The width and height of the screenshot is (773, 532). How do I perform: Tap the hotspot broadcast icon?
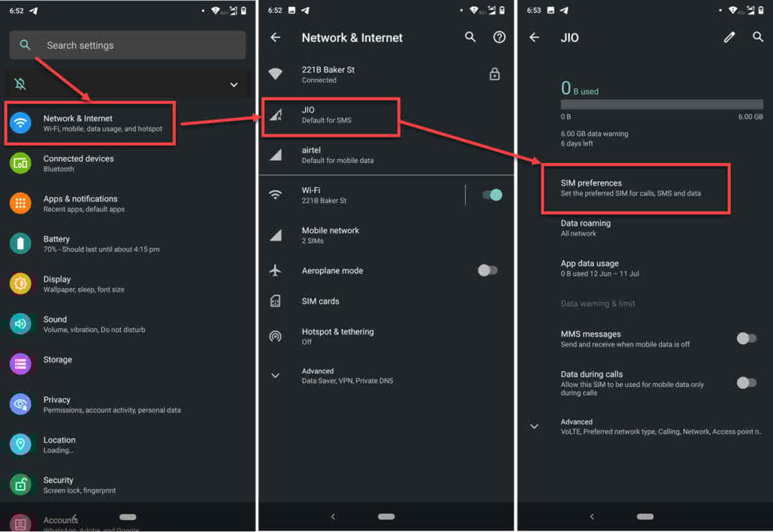(x=276, y=337)
